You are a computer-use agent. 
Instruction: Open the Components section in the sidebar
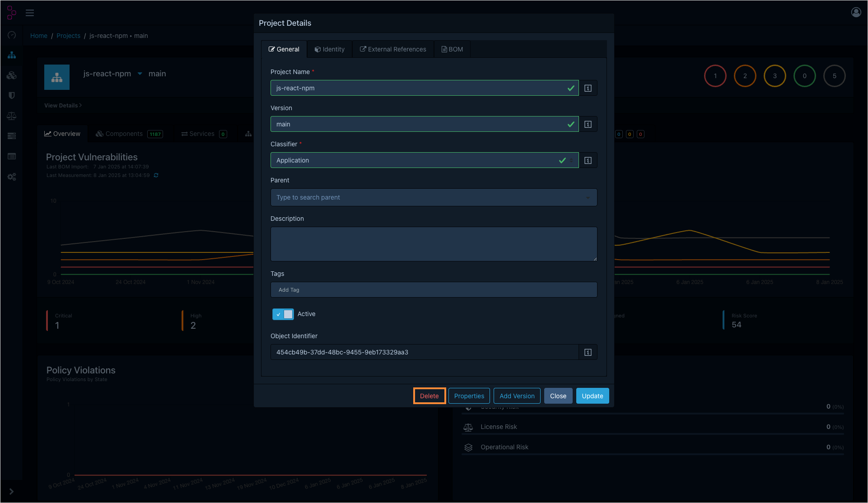(11, 75)
